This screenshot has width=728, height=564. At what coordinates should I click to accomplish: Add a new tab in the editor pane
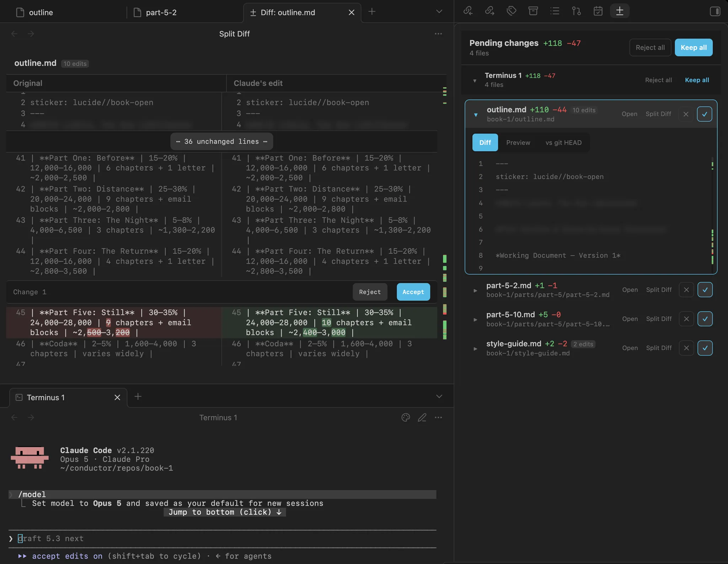pos(372,12)
